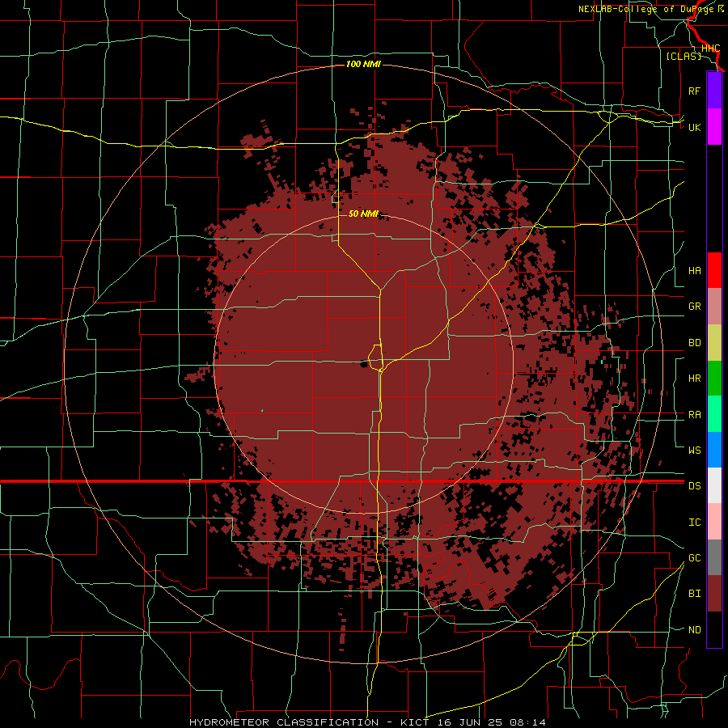Click the BI legend label
This screenshot has width=728, height=728.
tap(694, 594)
